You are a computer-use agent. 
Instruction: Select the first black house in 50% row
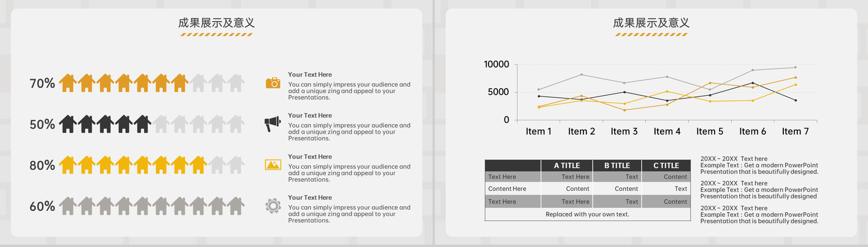click(x=68, y=124)
